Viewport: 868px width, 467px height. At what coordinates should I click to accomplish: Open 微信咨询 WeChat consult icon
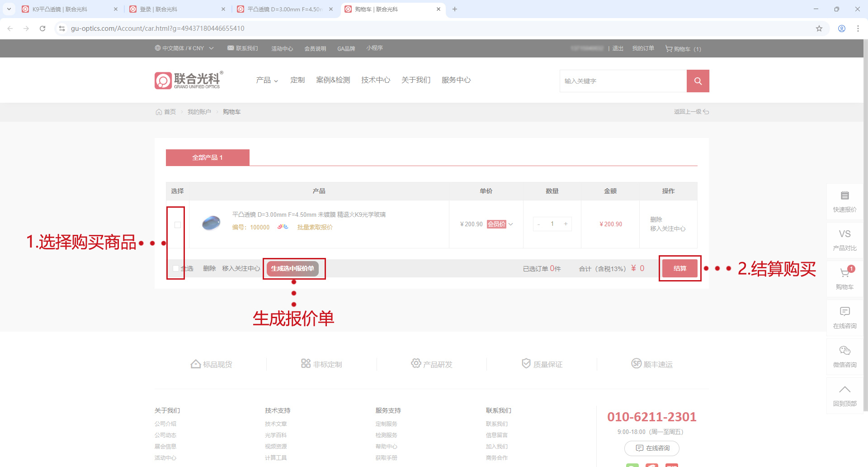(844, 356)
